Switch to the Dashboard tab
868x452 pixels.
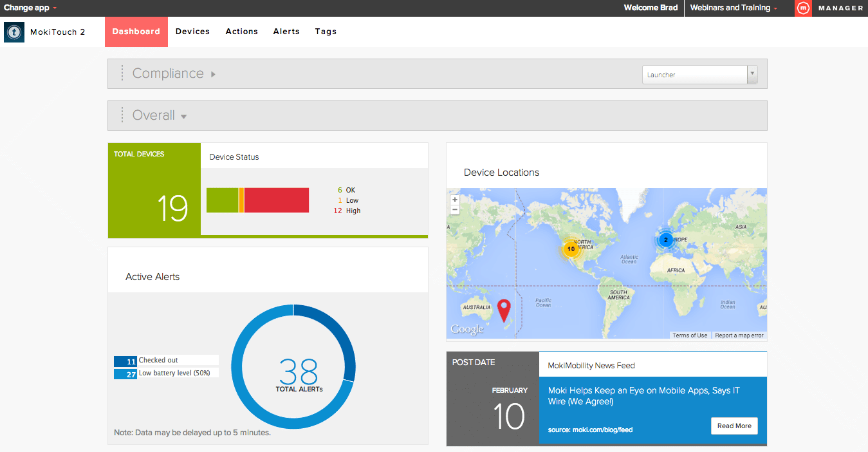136,32
